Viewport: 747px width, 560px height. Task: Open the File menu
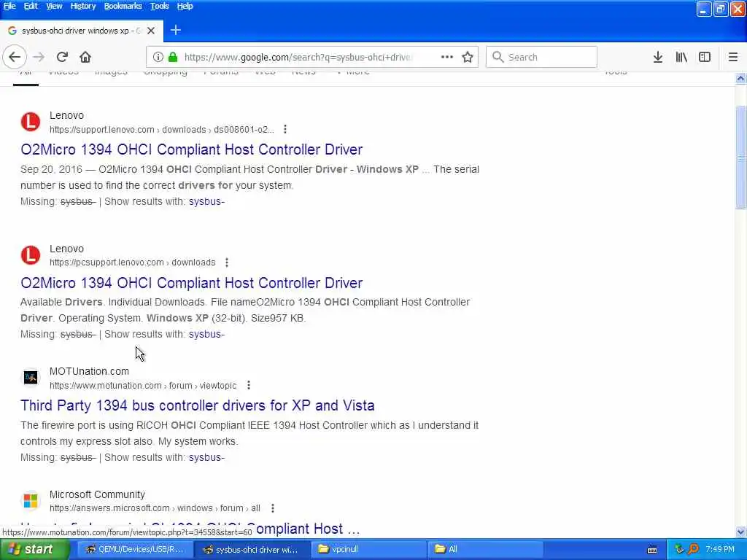(x=9, y=6)
